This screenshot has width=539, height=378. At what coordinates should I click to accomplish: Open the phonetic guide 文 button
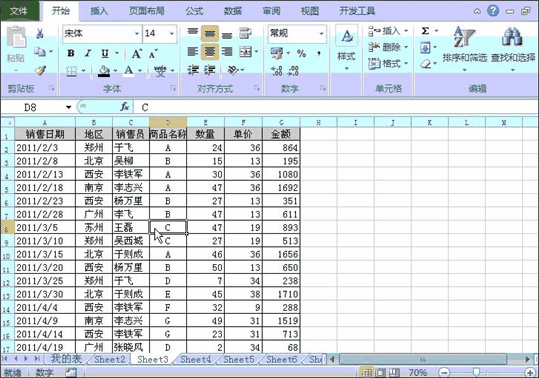point(160,71)
